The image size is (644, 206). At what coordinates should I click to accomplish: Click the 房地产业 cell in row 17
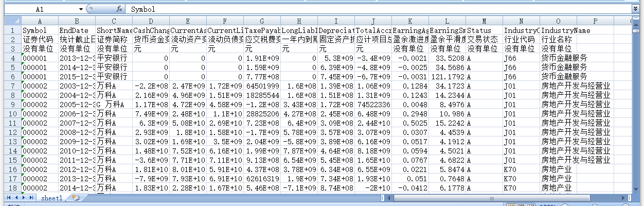[558, 179]
